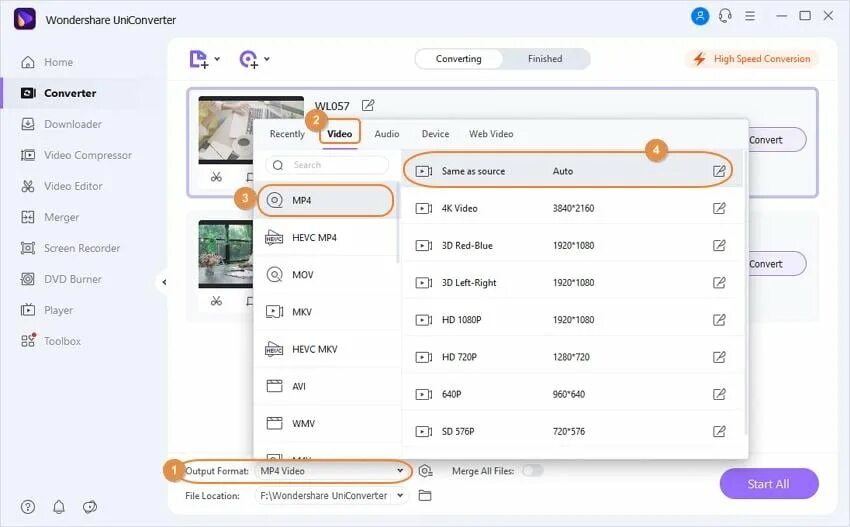Choose WMV format from list
Image resolution: width=850 pixels, height=527 pixels.
(x=326, y=423)
